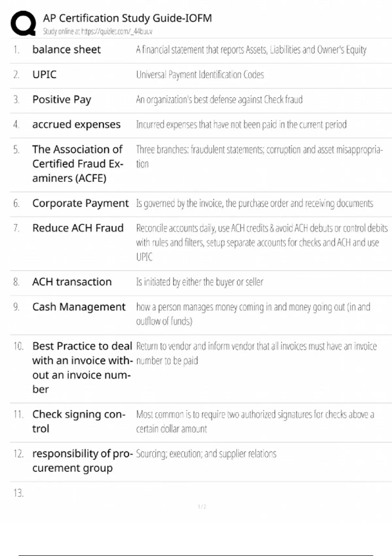Click the empty row number 13
Viewport: 392px width, 556px height.
click(x=19, y=493)
